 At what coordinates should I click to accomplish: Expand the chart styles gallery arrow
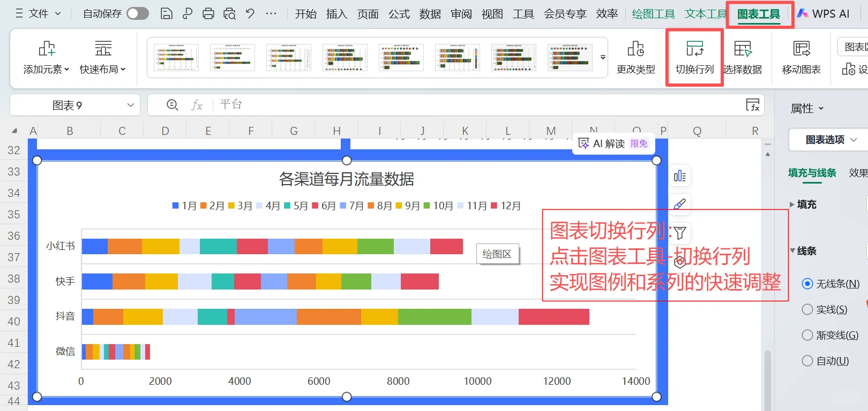tap(603, 57)
